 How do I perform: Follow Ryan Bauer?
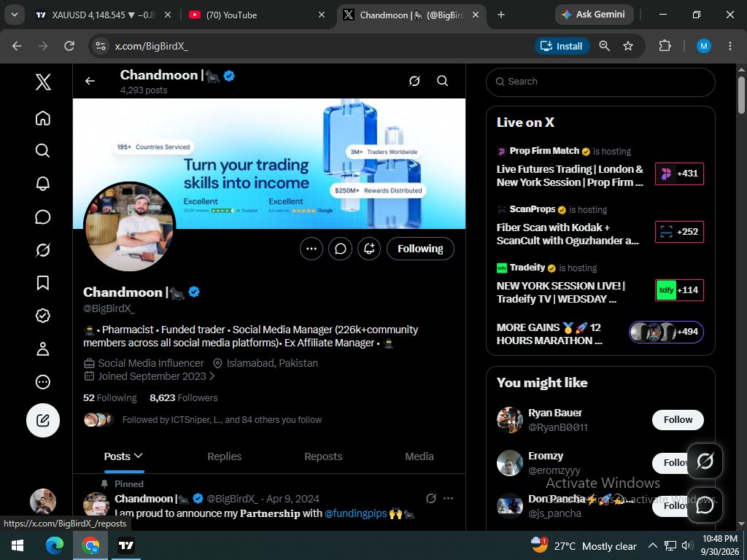[678, 419]
